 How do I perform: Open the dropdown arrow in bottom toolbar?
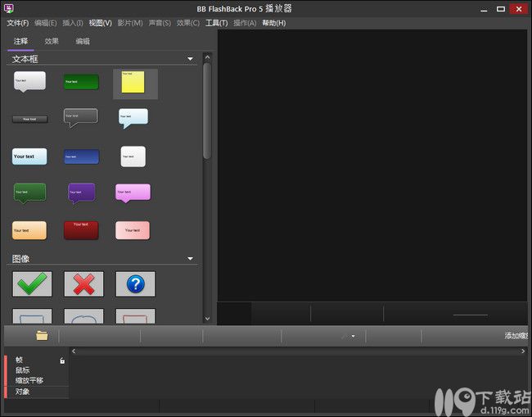click(354, 336)
